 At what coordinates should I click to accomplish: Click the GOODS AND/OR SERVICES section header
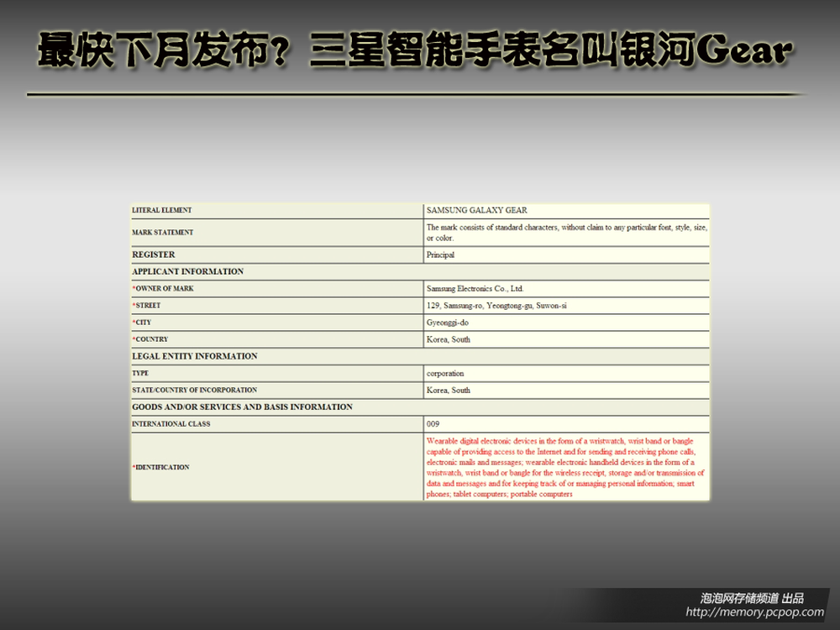242,407
